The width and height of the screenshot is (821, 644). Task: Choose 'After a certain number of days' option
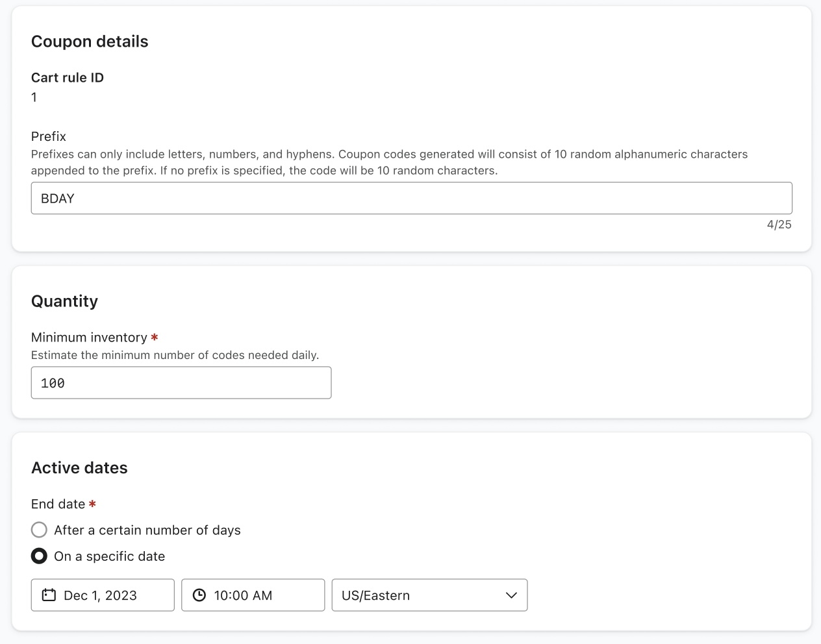(39, 530)
